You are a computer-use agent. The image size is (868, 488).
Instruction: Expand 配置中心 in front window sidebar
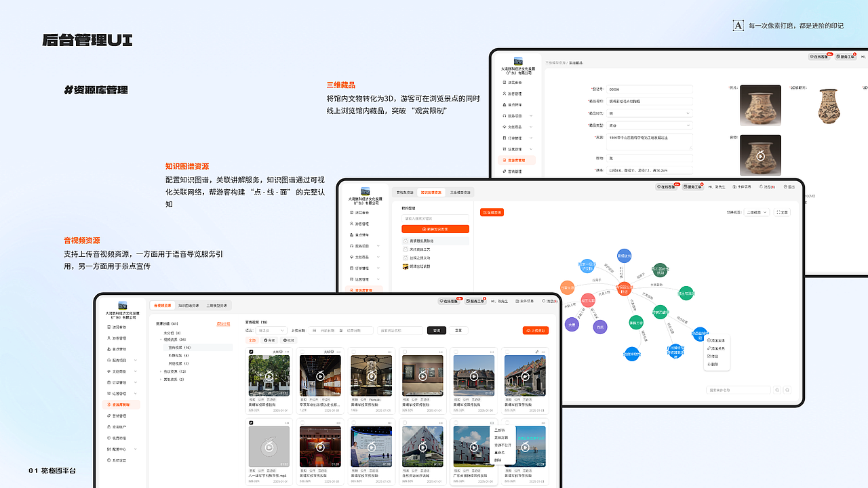(136, 449)
